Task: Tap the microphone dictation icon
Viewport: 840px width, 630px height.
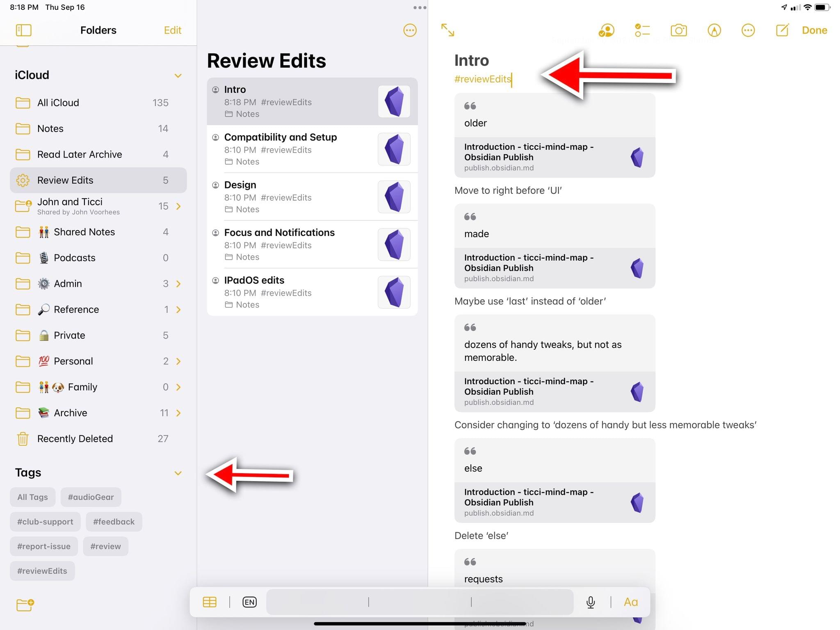Action: (x=591, y=602)
